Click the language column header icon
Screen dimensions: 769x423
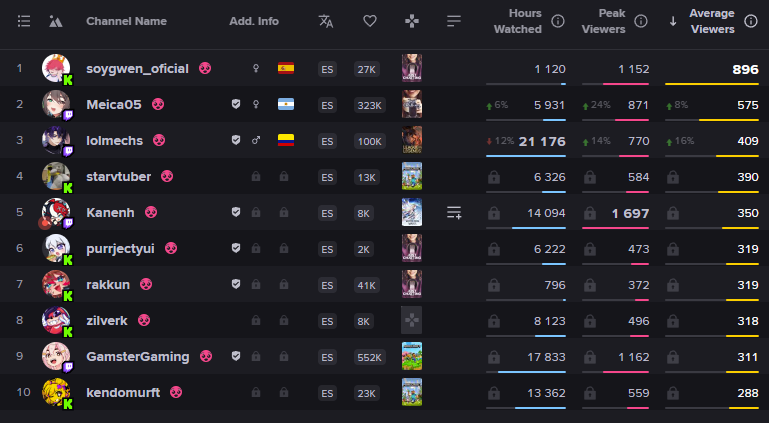(x=326, y=21)
